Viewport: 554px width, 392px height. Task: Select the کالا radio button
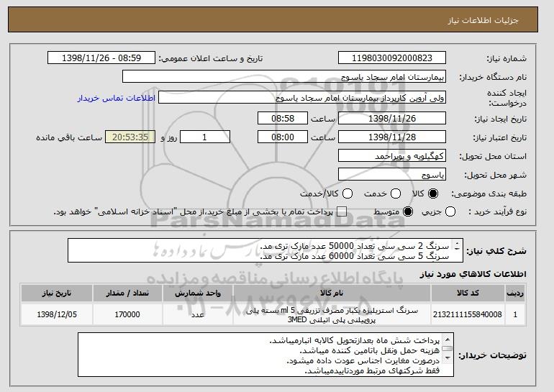pos(433,193)
